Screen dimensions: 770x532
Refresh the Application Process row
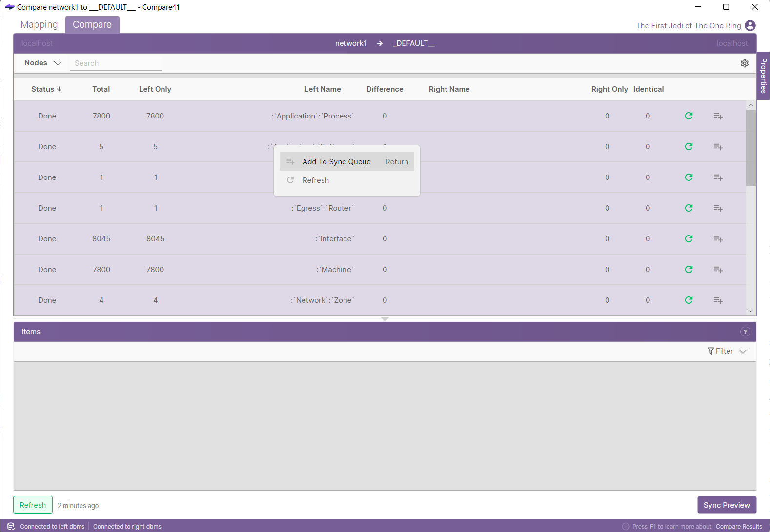pos(689,116)
